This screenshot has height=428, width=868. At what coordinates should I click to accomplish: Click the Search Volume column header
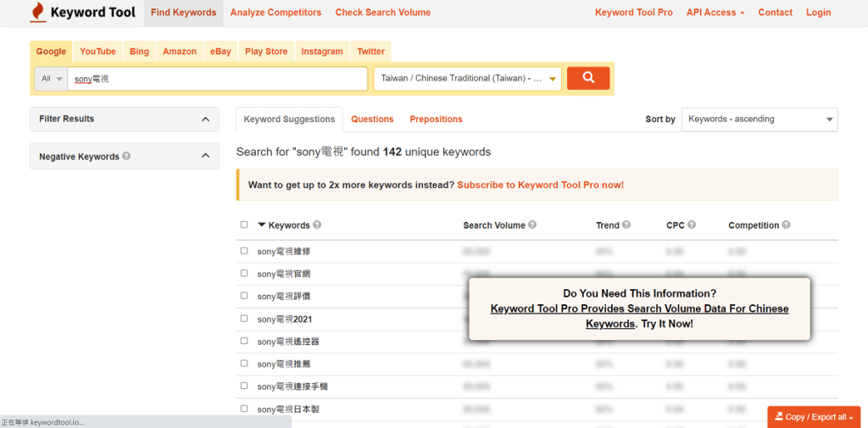click(x=494, y=225)
